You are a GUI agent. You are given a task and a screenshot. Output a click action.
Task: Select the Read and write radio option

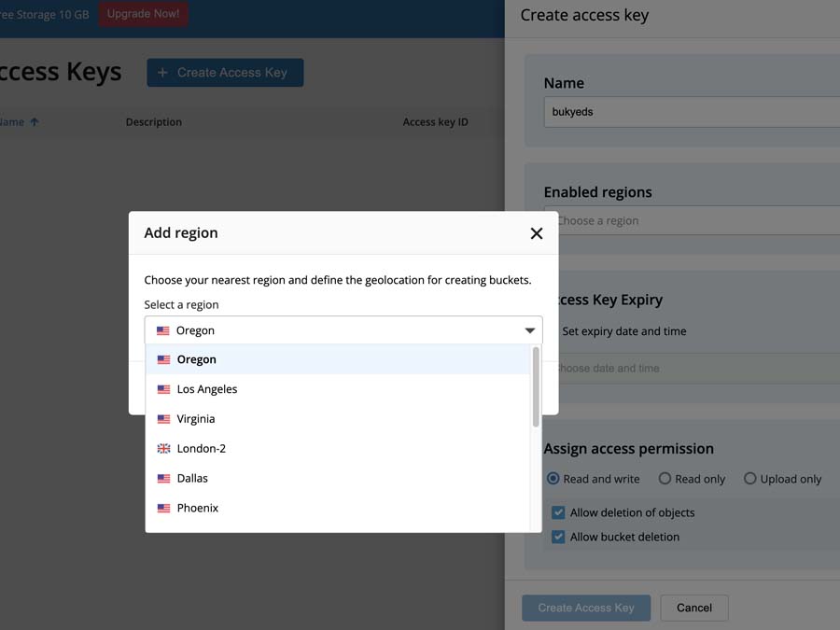[x=553, y=479]
